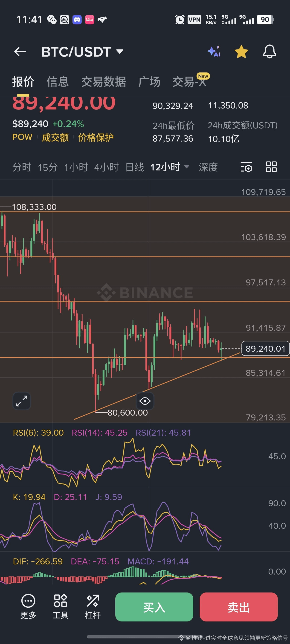
Task: Select the 1小时 chart interval
Action: [76, 167]
